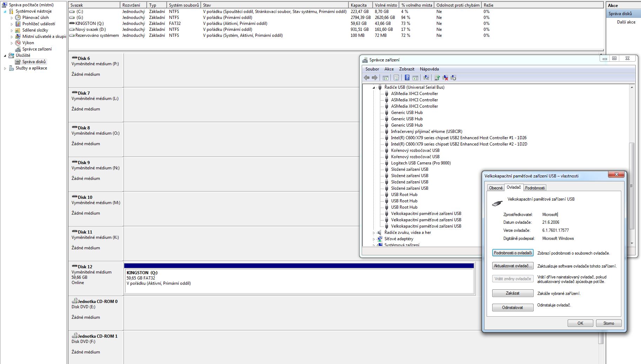This screenshot has height=364, width=641.
Task: Switch to the Obecné tab
Action: pos(496,188)
